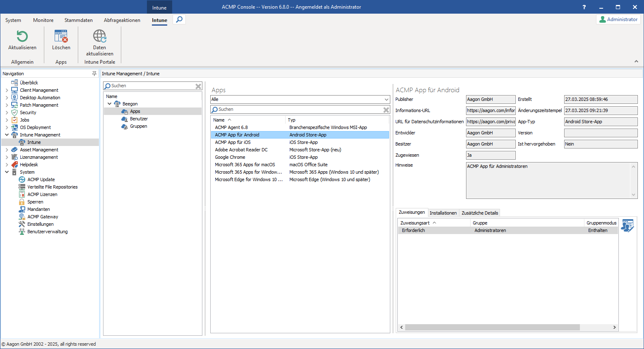Click the Löschen icon under Apps
Image resolution: width=644 pixels, height=349 pixels.
(x=61, y=35)
